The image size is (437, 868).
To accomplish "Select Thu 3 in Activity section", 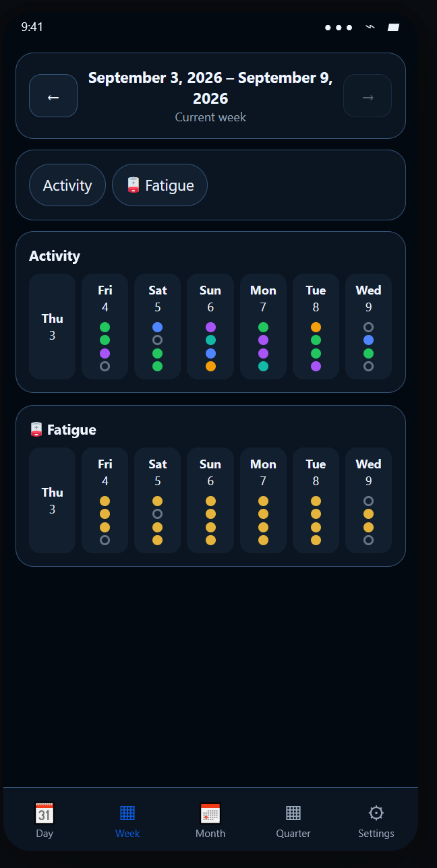I will [53, 327].
